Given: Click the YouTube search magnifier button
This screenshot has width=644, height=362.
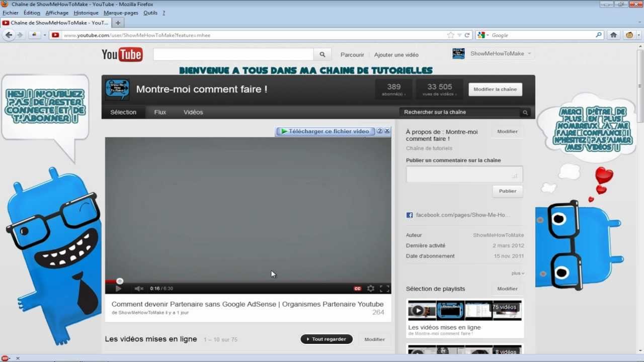Looking at the screenshot, I should [323, 54].
